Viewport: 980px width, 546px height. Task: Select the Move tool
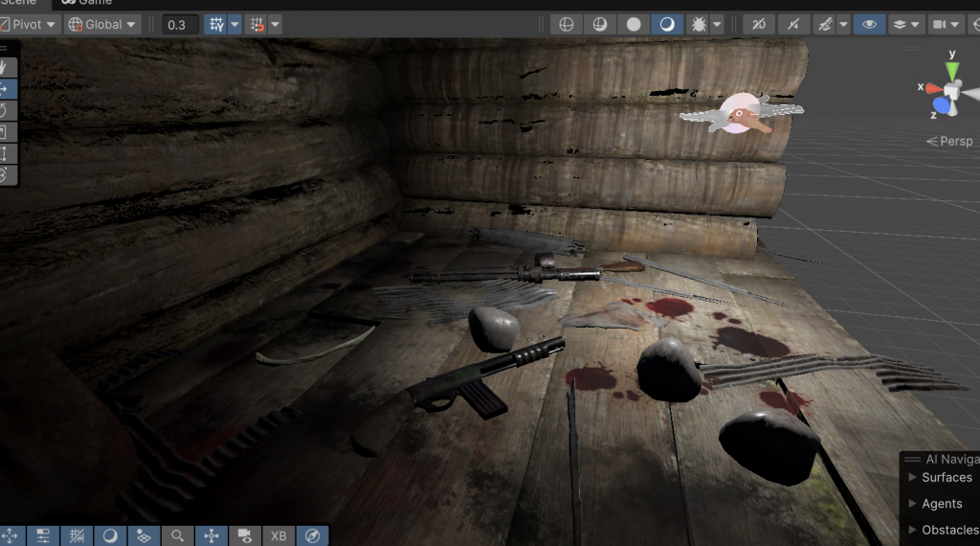pos(5,89)
